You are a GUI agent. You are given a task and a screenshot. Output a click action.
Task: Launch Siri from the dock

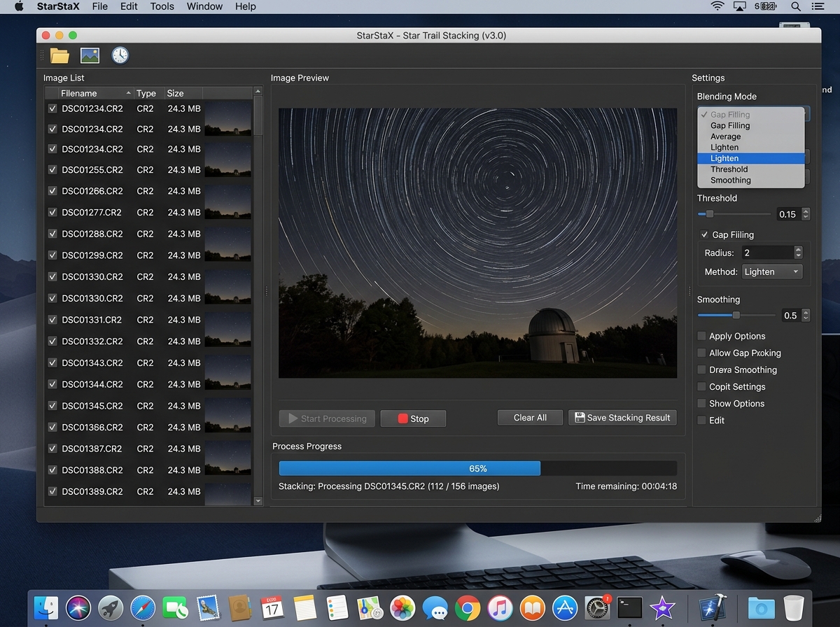pos(78,607)
